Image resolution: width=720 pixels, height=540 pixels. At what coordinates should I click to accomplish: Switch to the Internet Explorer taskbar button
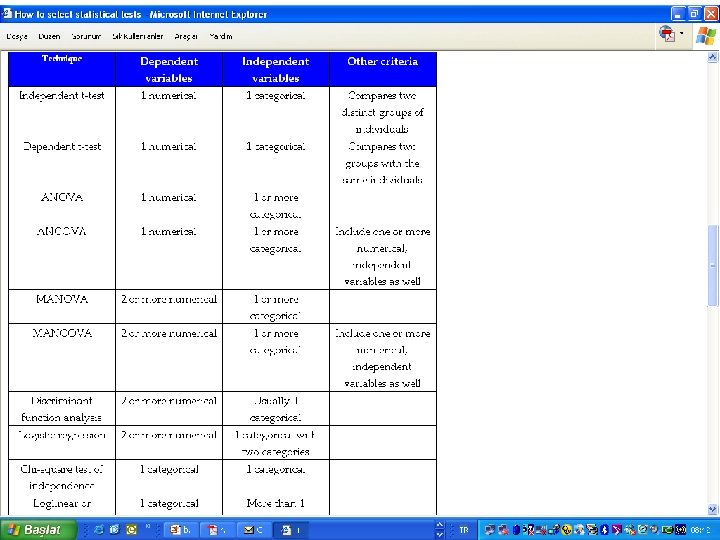coord(290,530)
